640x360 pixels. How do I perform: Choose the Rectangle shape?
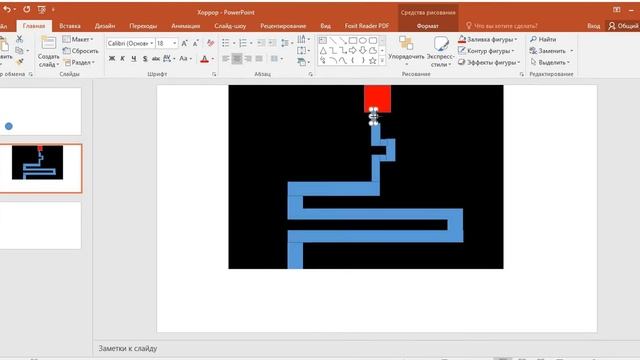click(x=353, y=40)
